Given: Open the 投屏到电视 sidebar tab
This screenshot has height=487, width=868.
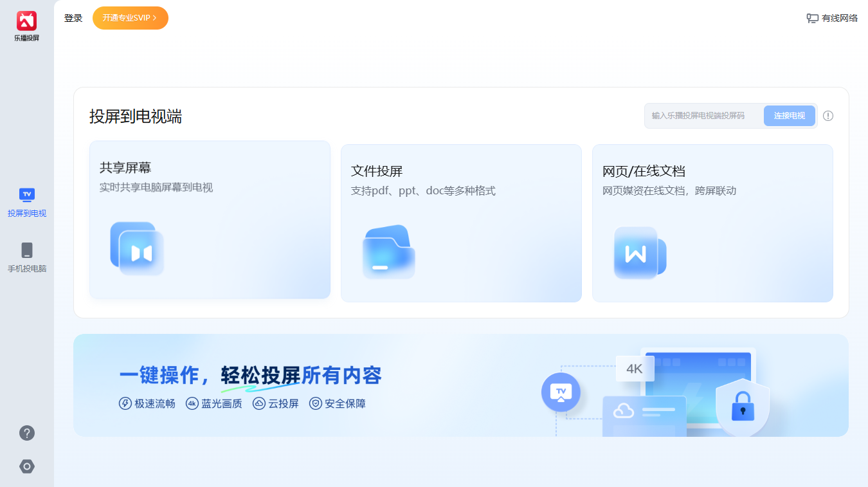Looking at the screenshot, I should pos(27,203).
